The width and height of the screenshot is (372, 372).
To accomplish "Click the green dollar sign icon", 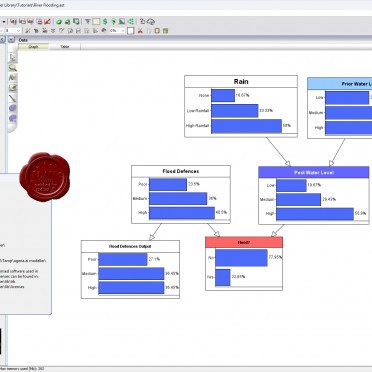I will pos(105,22).
